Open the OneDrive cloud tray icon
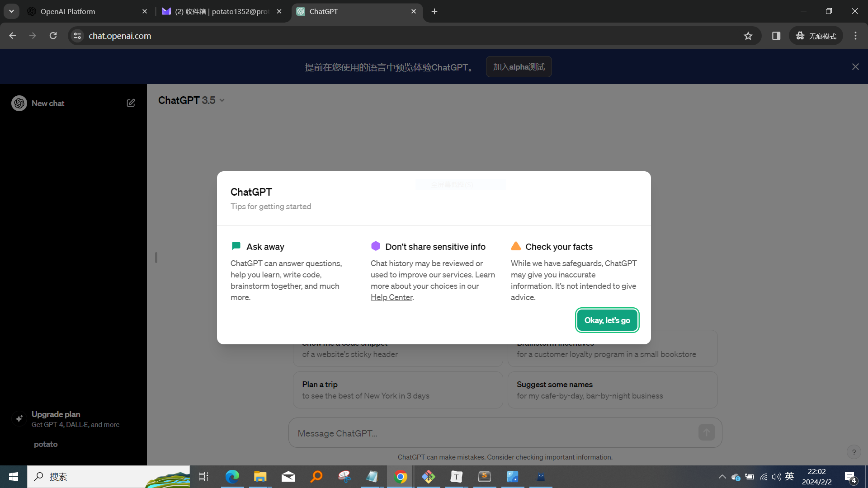Image resolution: width=868 pixels, height=488 pixels. click(x=736, y=477)
